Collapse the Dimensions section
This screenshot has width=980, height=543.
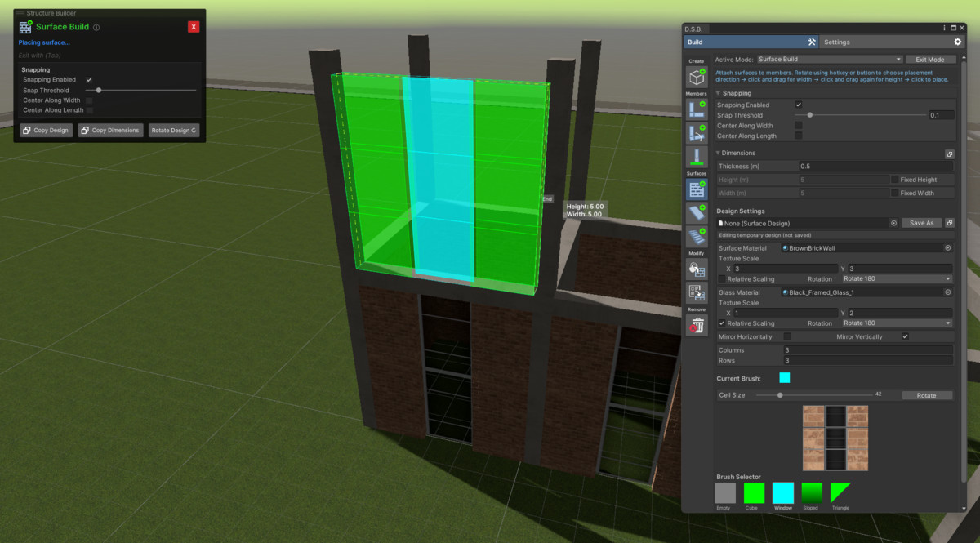719,153
